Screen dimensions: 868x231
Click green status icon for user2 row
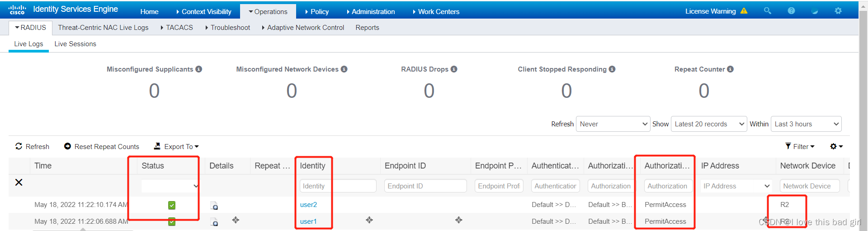click(172, 205)
